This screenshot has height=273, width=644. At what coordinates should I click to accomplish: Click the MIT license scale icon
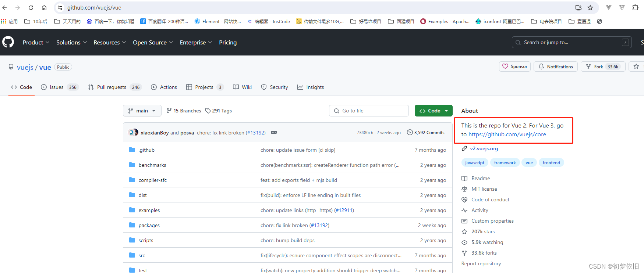pyautogui.click(x=464, y=189)
